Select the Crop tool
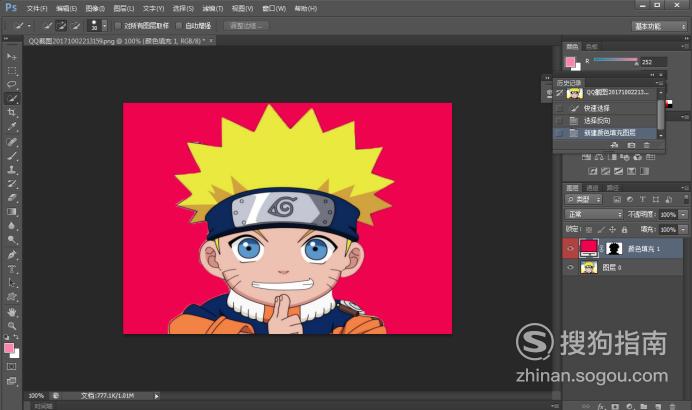This screenshot has width=692, height=410. (11, 113)
